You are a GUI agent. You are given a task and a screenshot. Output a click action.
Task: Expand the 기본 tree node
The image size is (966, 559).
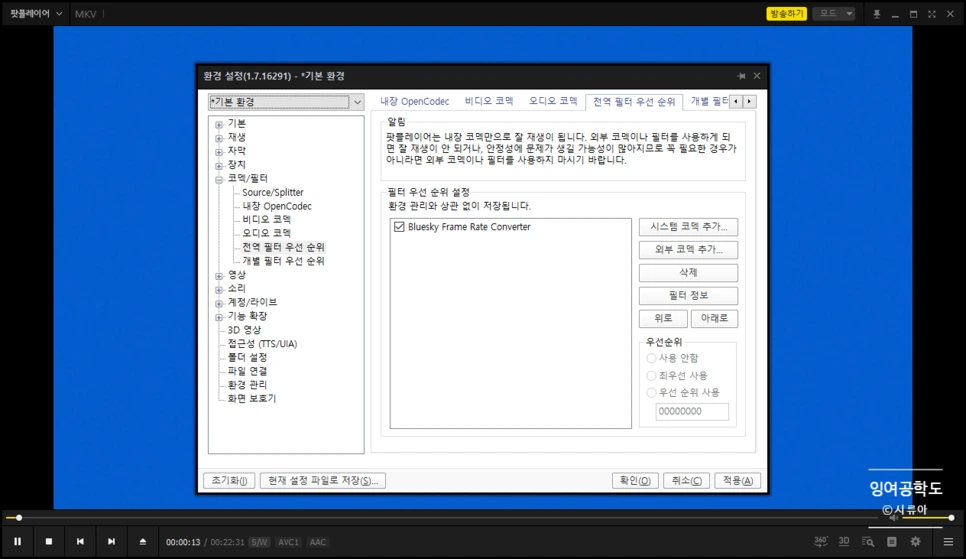coord(219,124)
